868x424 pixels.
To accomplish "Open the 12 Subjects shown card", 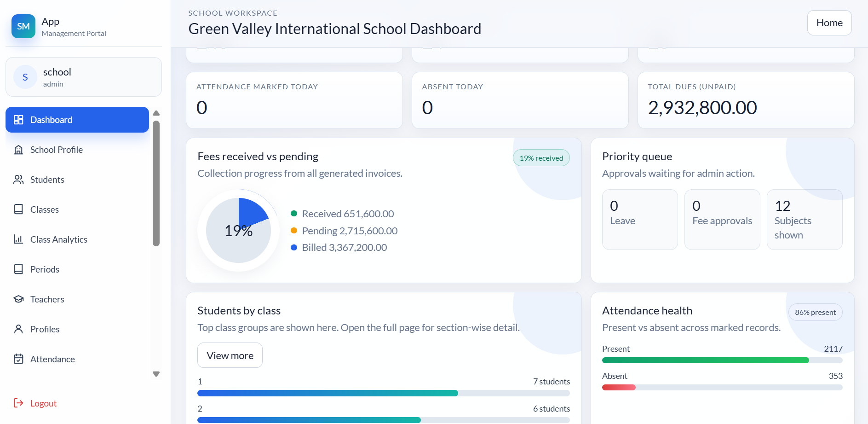I will (805, 220).
